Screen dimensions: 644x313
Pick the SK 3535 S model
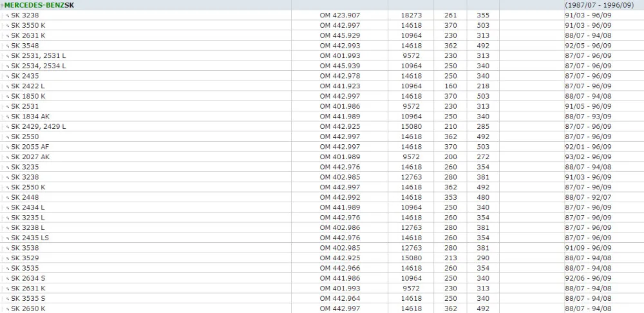tap(28, 299)
